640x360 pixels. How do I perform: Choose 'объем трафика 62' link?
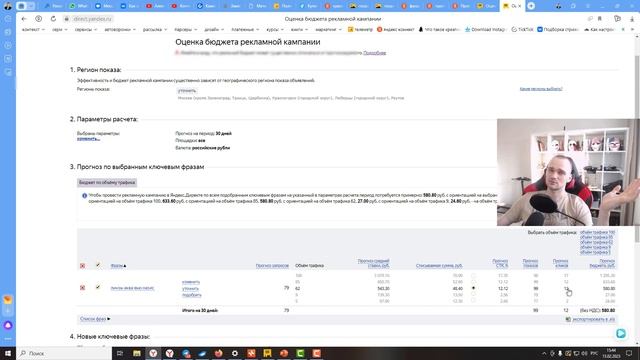coord(596,242)
